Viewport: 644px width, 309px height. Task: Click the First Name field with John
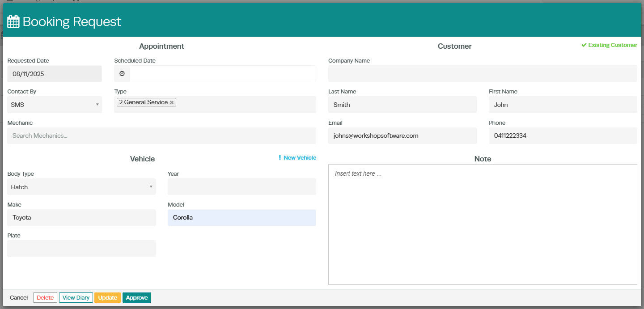point(563,105)
